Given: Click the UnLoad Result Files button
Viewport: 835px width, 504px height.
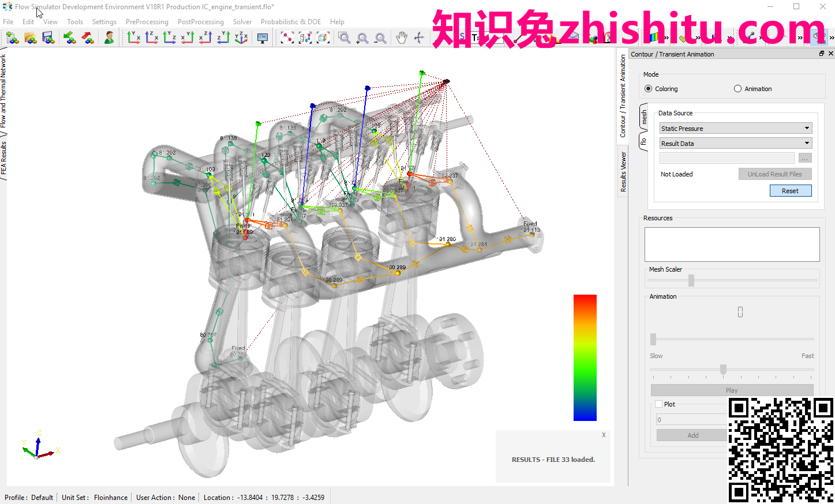Looking at the screenshot, I should tap(775, 174).
